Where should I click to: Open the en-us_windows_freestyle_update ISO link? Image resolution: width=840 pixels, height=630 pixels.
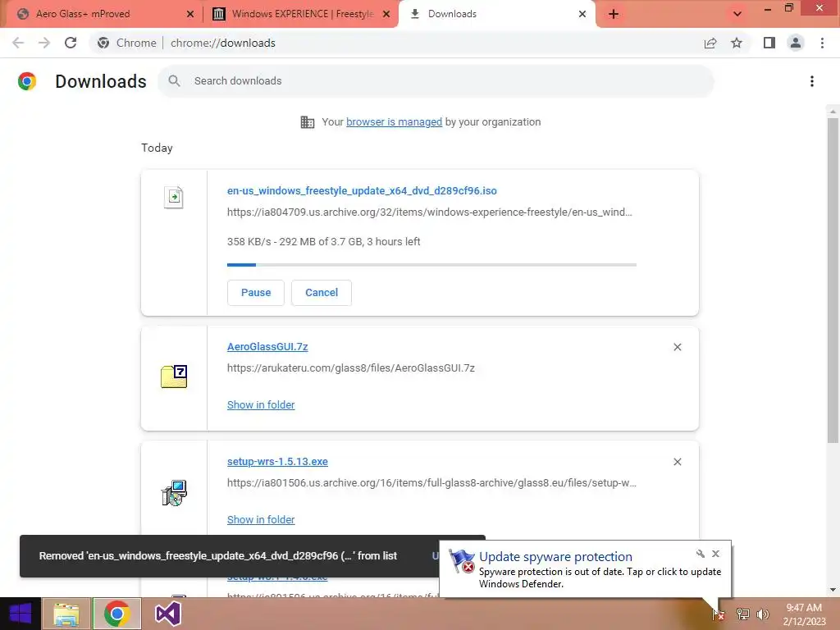362,190
